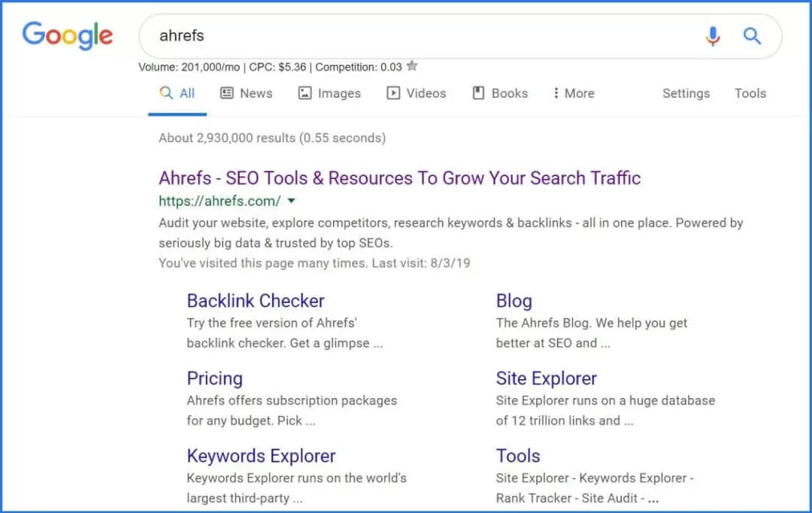Open the Videos tab

click(417, 93)
